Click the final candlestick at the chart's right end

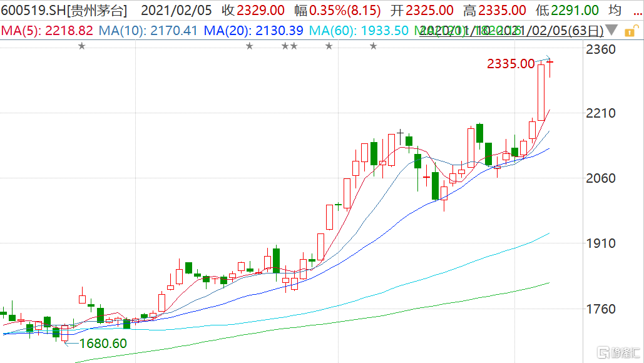click(x=549, y=68)
